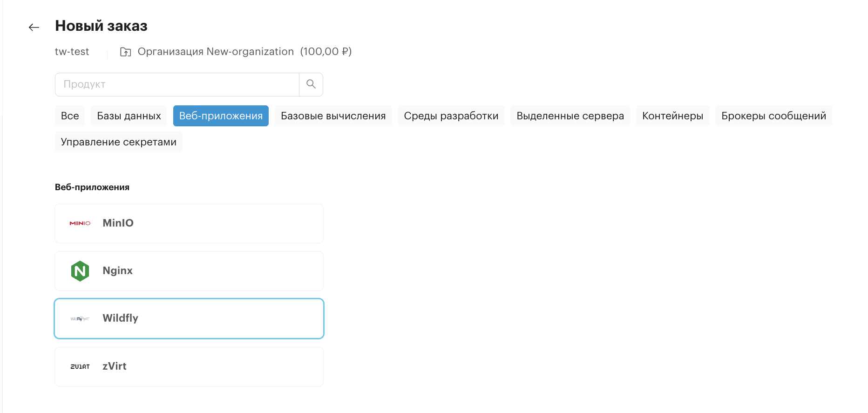The height and width of the screenshot is (413, 868).
Task: Select the Брокеры сообщений category tab
Action: coord(773,116)
